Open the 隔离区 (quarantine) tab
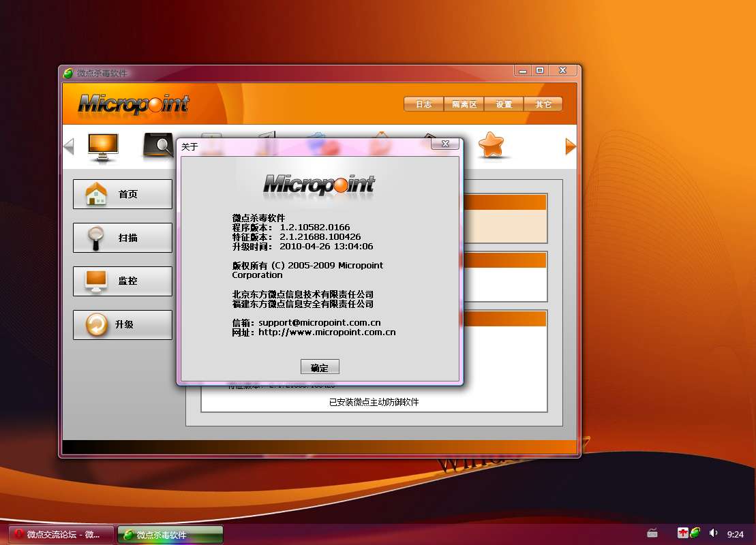Image resolution: width=756 pixels, height=545 pixels. point(464,104)
